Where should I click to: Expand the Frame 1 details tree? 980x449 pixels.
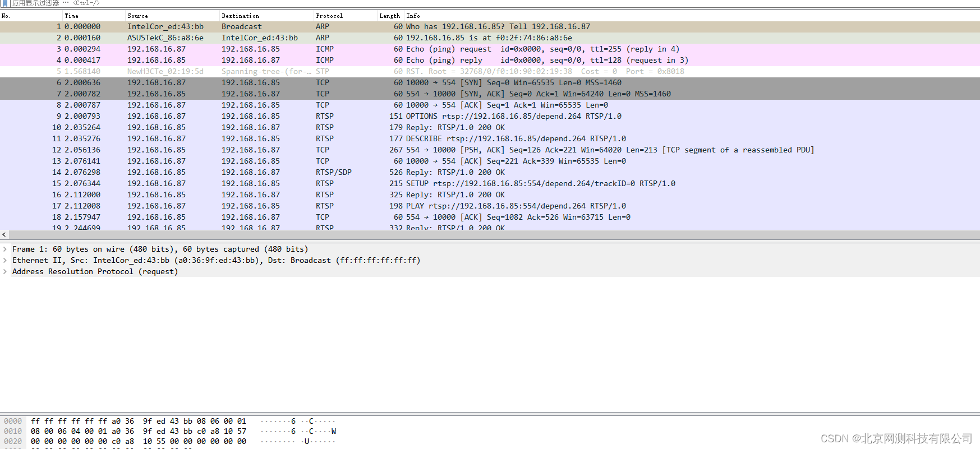5,249
